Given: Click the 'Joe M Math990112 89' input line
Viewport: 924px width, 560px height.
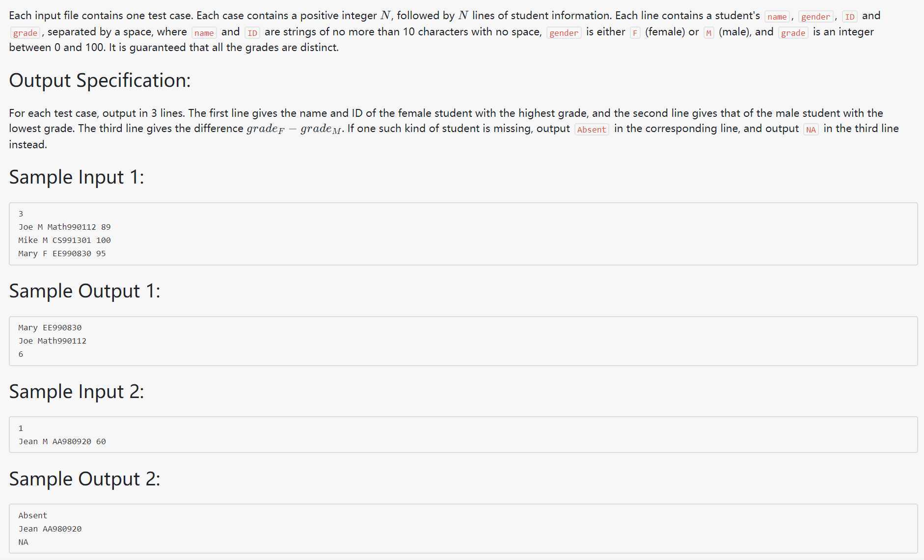Looking at the screenshot, I should 64,227.
